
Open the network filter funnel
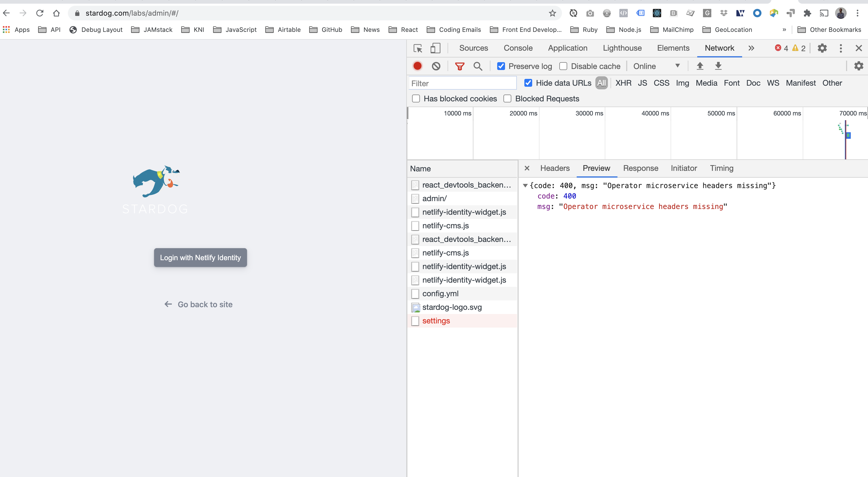point(460,66)
